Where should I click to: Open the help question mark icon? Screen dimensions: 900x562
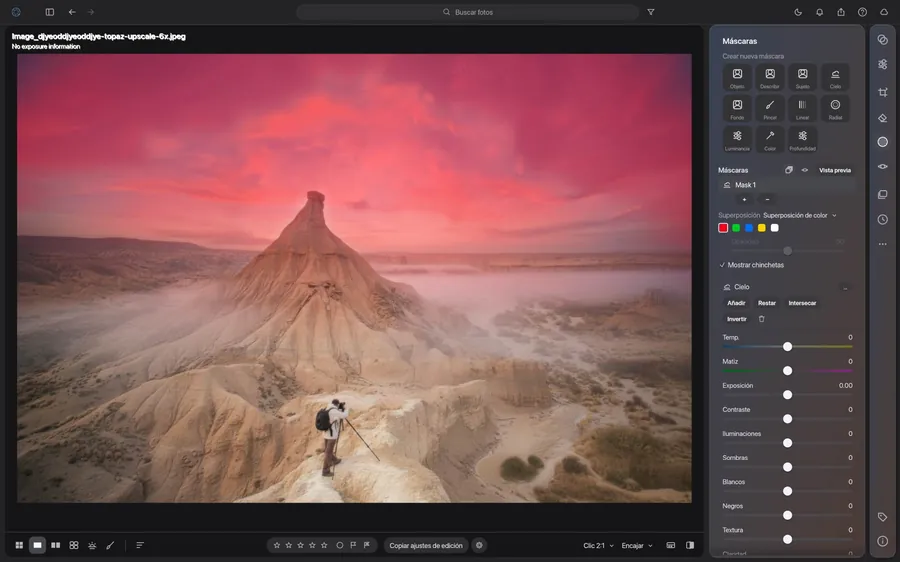point(862,12)
